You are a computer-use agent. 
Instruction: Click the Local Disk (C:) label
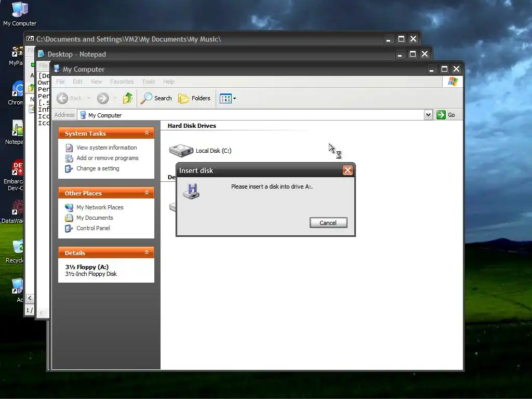[x=214, y=151]
